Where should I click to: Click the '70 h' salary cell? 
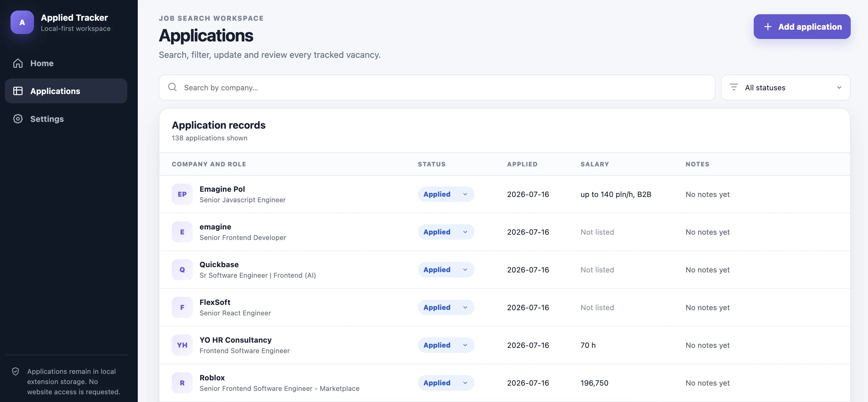[x=588, y=345]
